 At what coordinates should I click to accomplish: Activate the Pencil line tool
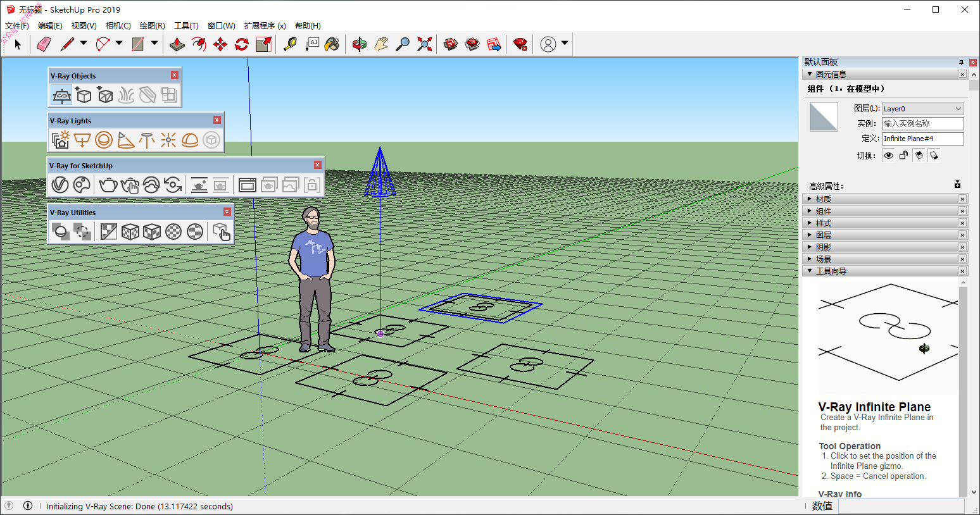pyautogui.click(x=67, y=44)
